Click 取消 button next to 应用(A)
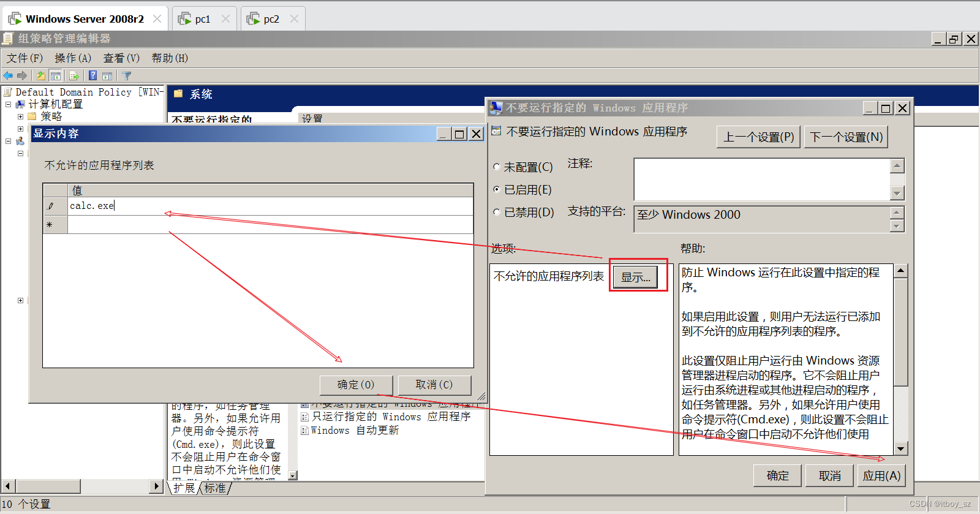 829,475
